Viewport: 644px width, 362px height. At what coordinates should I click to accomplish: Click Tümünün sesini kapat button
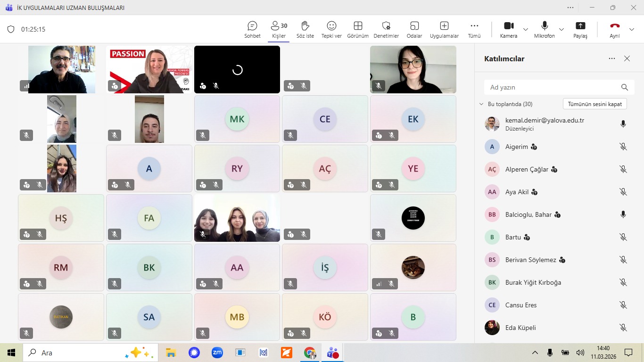594,104
